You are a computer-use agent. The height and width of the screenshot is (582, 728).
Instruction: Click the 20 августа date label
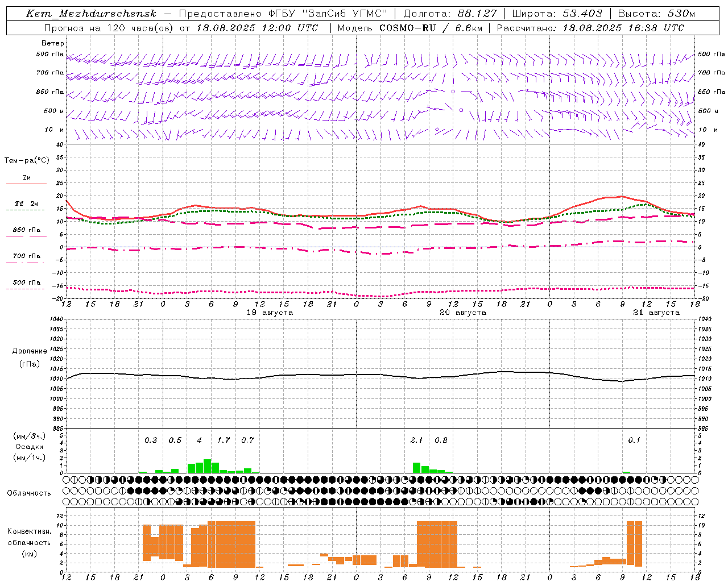pos(463,313)
